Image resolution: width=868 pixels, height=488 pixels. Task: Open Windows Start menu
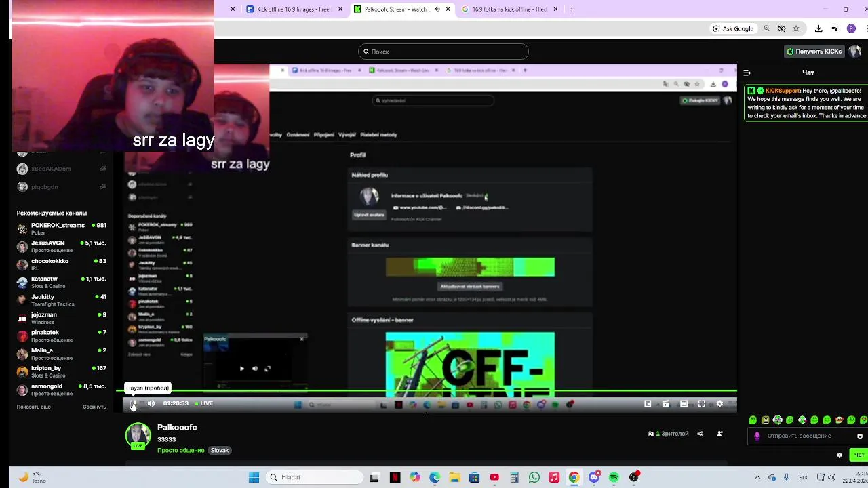254,477
